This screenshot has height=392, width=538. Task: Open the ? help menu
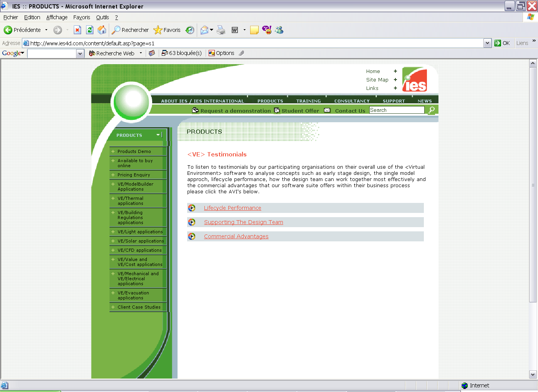(x=116, y=17)
